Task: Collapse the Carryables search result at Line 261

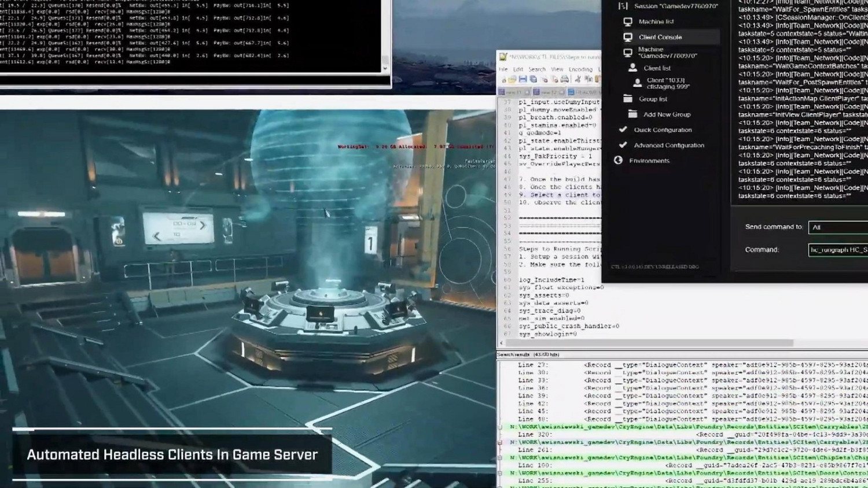Action: (500, 442)
